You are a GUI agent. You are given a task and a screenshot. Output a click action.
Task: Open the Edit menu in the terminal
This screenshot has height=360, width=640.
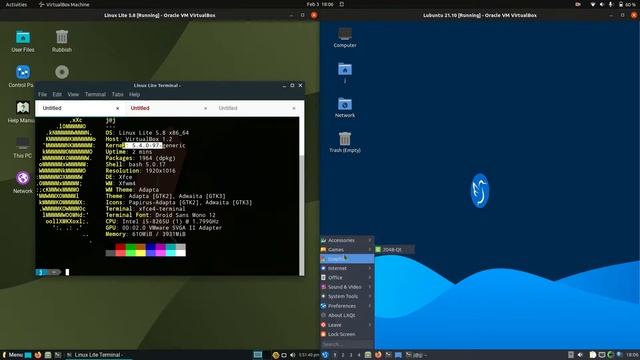pos(57,94)
